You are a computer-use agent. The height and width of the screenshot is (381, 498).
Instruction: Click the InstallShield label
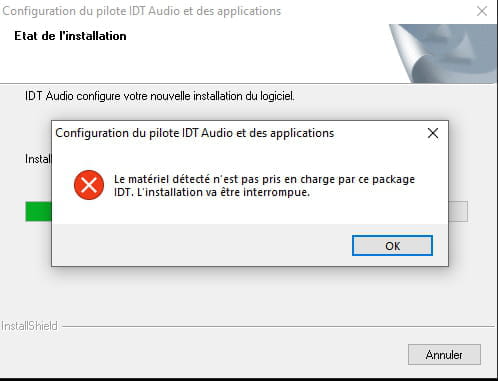click(29, 326)
